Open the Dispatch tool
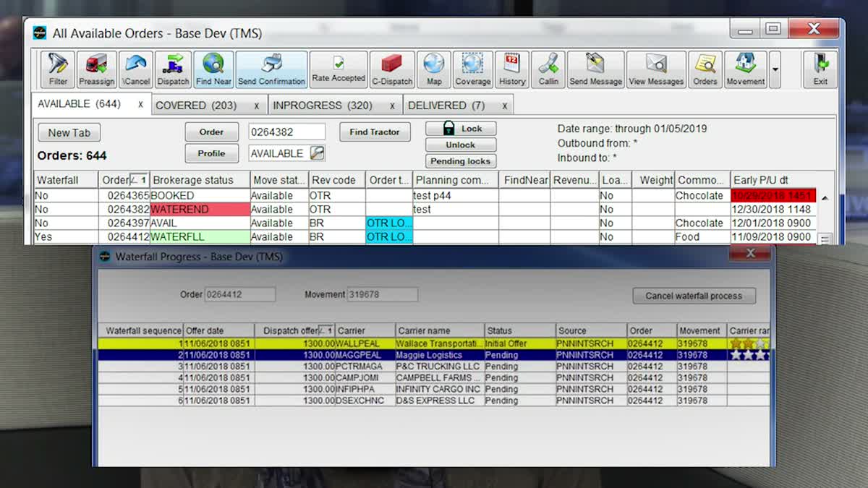 click(174, 69)
